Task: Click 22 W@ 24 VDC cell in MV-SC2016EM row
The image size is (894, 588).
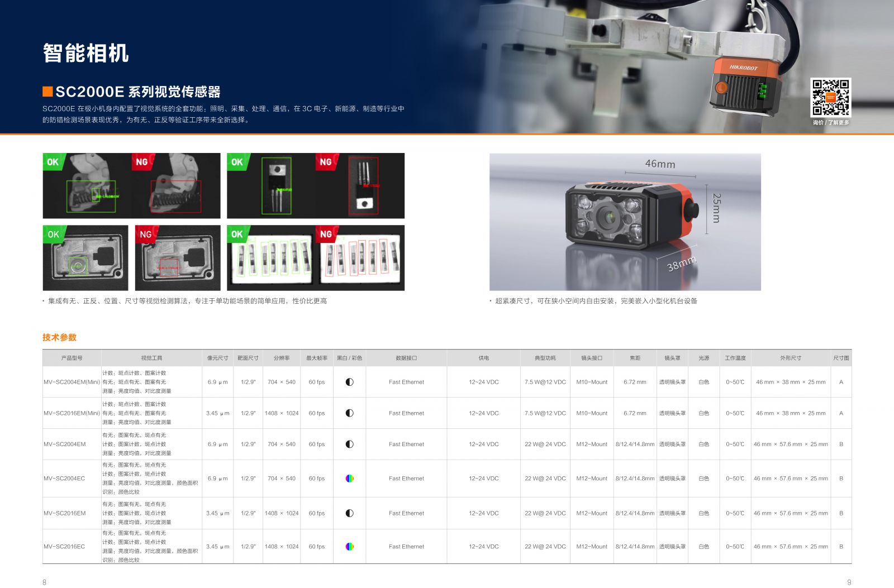Action: [x=545, y=513]
